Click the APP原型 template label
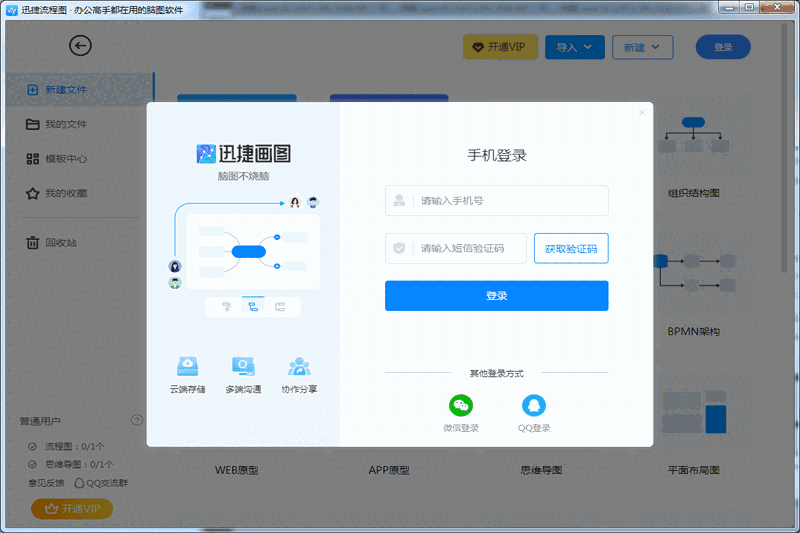The width and height of the screenshot is (800, 533). (389, 470)
